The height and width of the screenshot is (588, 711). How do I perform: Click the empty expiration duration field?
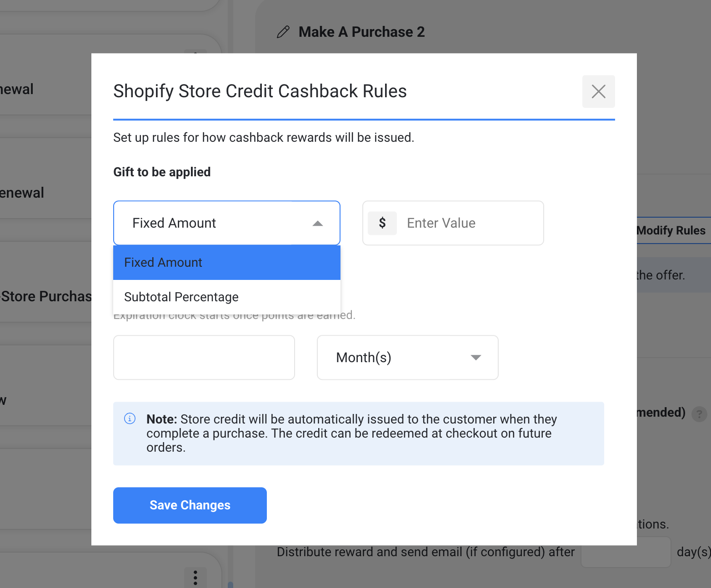(x=204, y=358)
